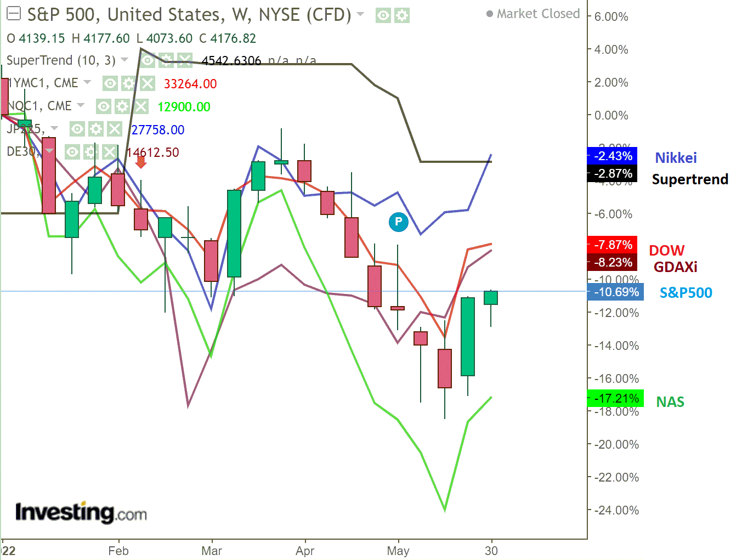Click the Nikkei annotation label
Screen dimensions: 742x560
676,158
